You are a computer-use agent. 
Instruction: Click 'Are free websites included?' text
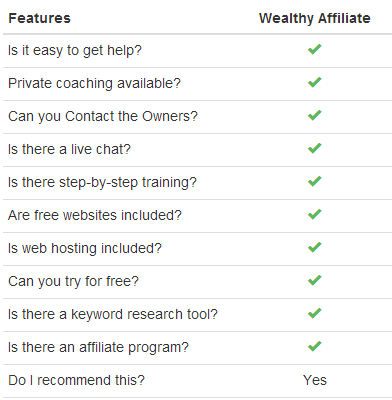(95, 215)
